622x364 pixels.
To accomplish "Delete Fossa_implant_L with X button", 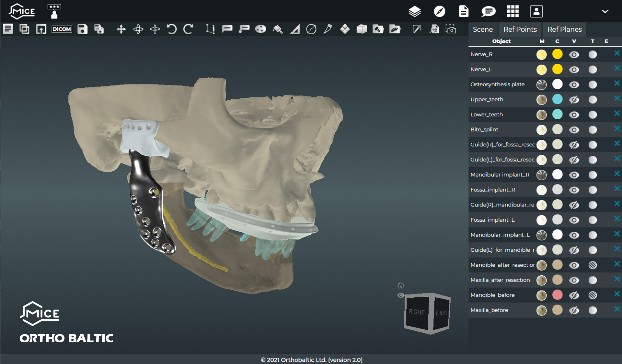I will point(617,218).
